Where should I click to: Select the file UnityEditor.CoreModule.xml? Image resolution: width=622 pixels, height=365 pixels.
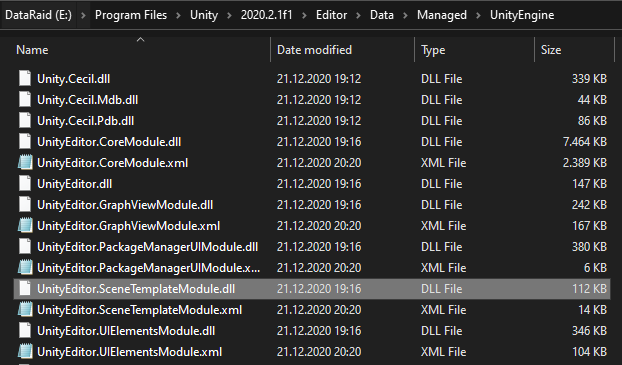113,163
